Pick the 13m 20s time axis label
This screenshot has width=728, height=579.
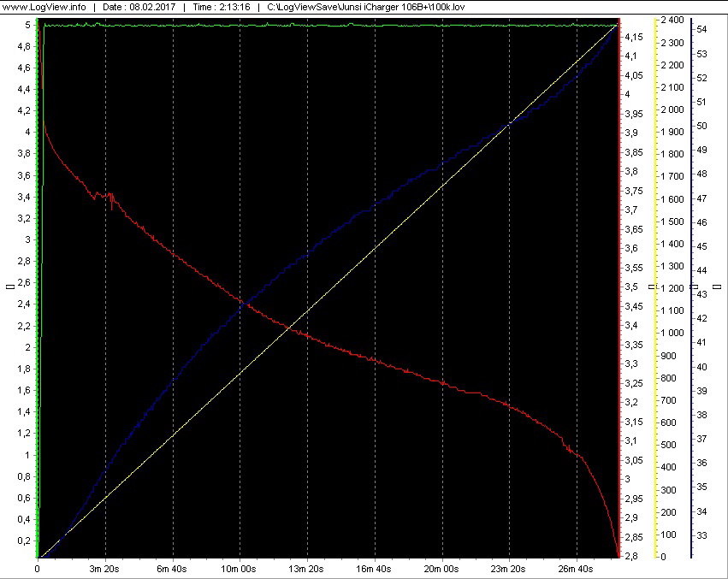tap(307, 568)
